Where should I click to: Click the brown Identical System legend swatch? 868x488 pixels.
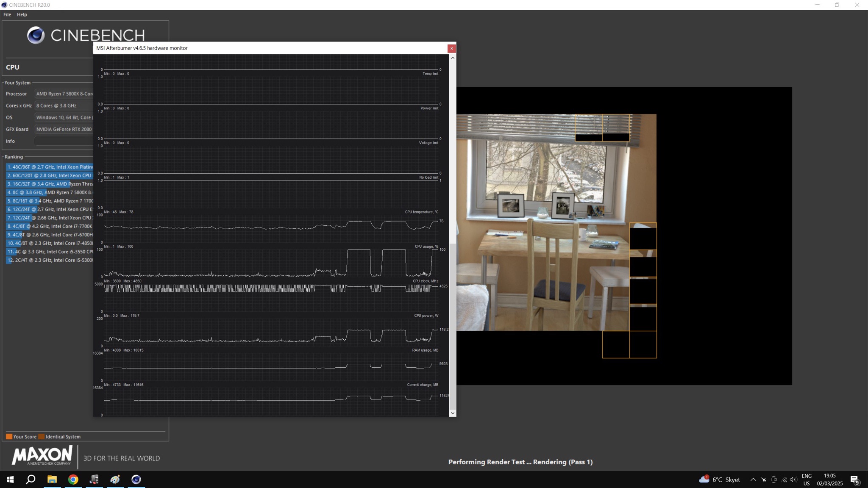click(x=41, y=436)
